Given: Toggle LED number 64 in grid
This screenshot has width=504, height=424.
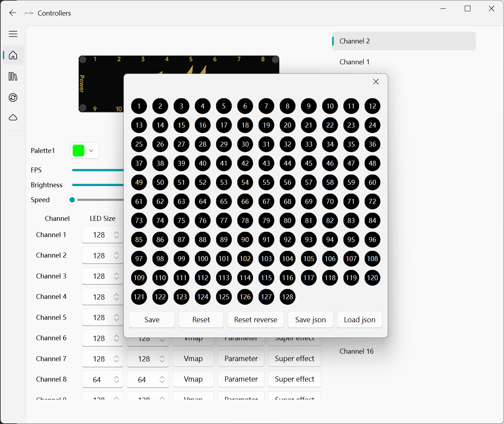Looking at the screenshot, I should (x=203, y=201).
